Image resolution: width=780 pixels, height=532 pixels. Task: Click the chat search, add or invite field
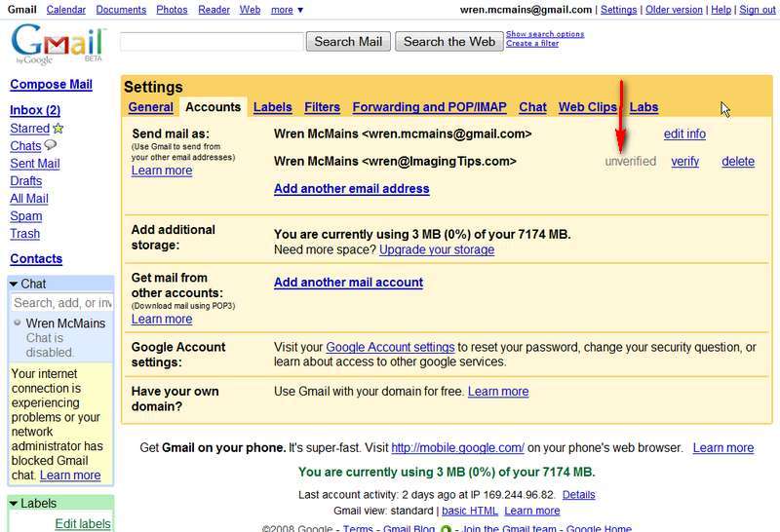coord(62,303)
